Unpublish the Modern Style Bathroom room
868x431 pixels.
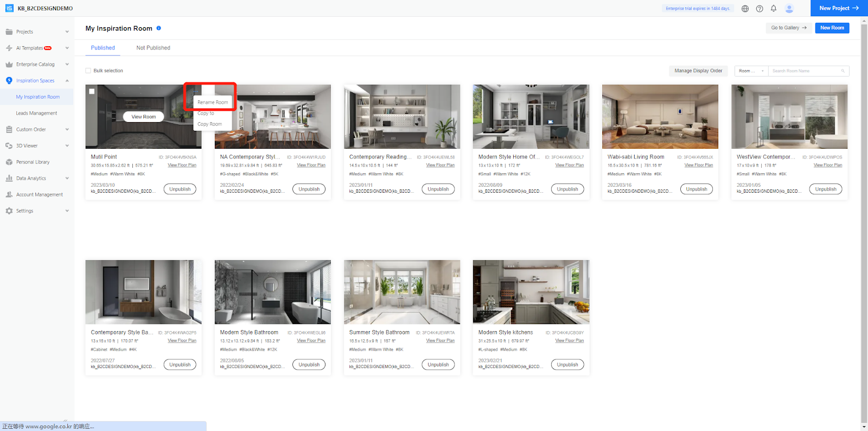[x=309, y=365]
